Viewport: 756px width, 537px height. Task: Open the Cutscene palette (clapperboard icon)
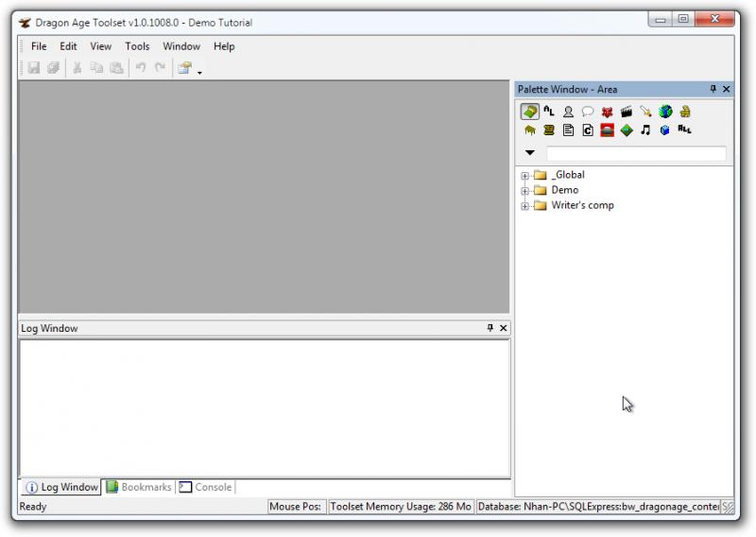pos(627,112)
